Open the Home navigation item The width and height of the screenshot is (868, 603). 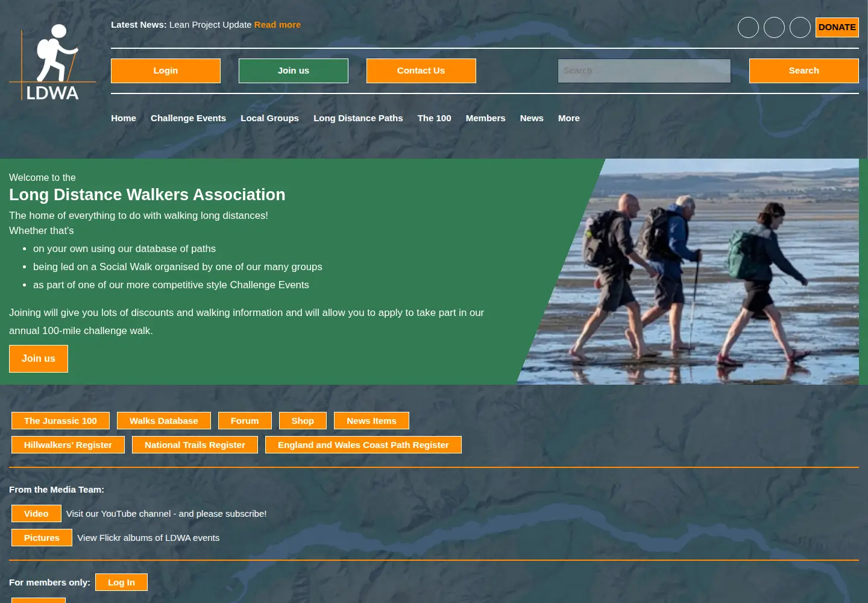click(124, 118)
